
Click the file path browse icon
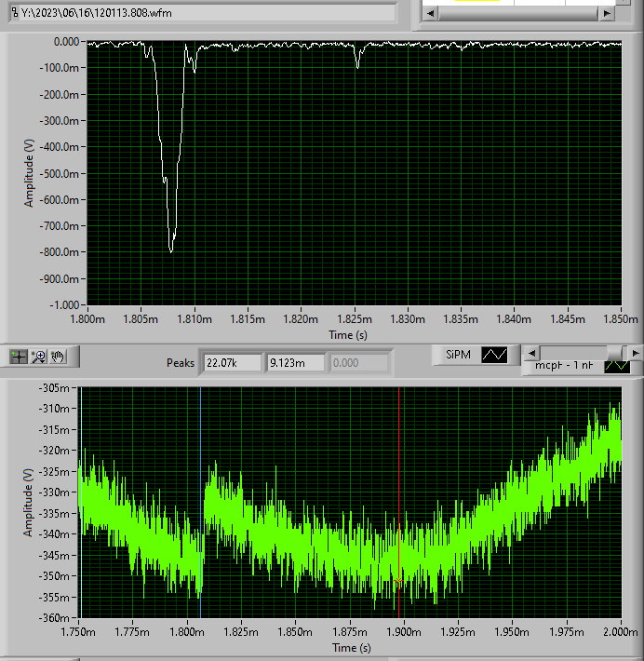[x=14, y=14]
